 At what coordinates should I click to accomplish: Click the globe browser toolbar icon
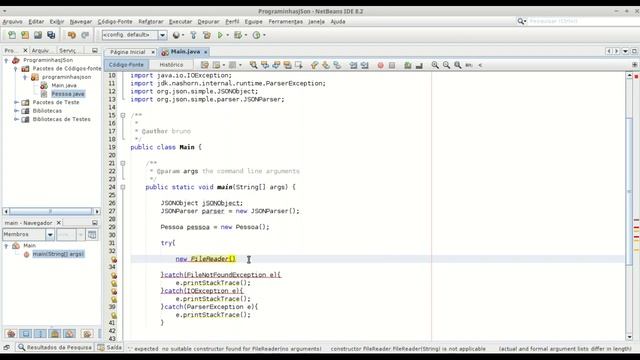pos(176,35)
